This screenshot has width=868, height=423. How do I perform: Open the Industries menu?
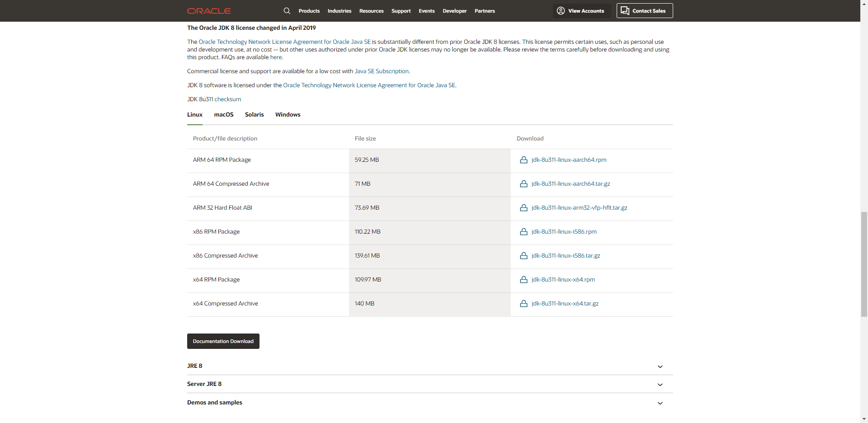(x=340, y=11)
